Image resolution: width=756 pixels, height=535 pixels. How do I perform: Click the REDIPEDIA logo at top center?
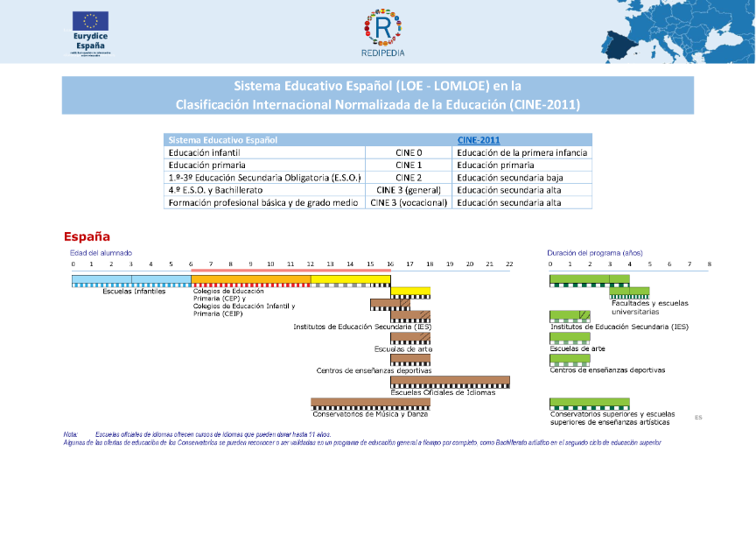click(381, 31)
